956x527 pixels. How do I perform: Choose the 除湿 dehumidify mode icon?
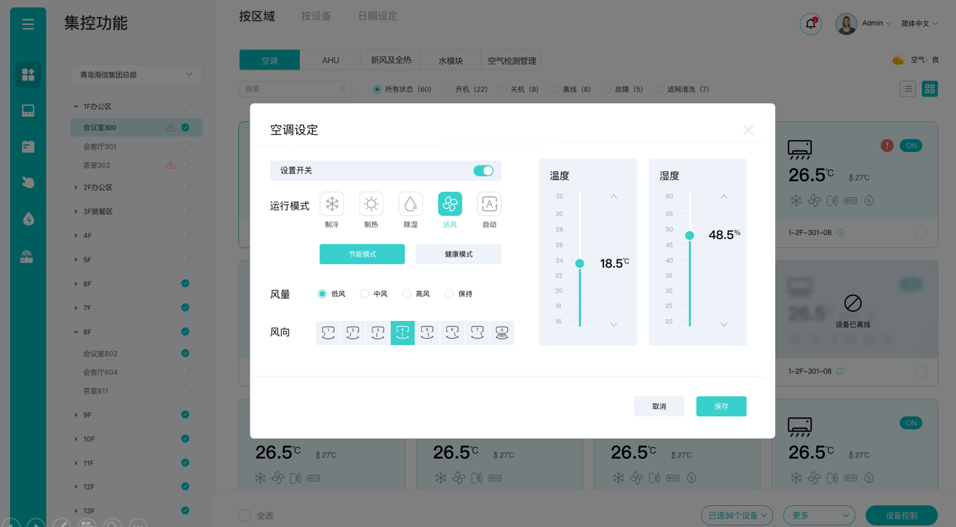(x=410, y=204)
